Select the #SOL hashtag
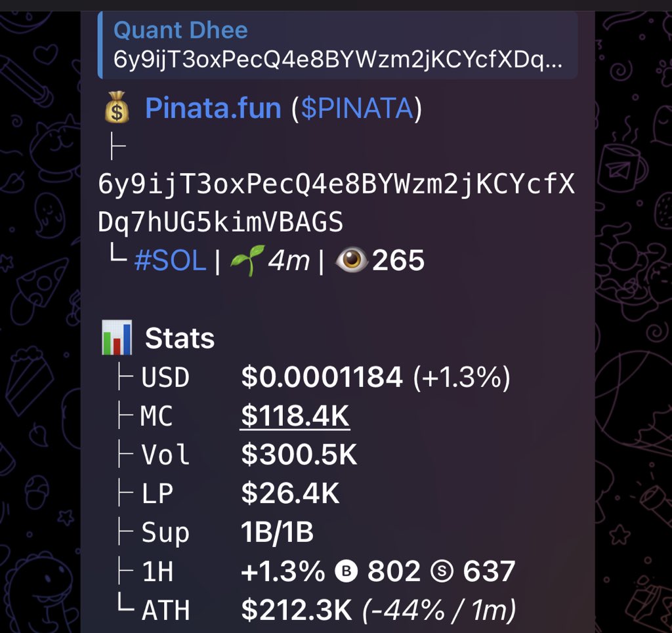672x633 pixels. click(170, 260)
